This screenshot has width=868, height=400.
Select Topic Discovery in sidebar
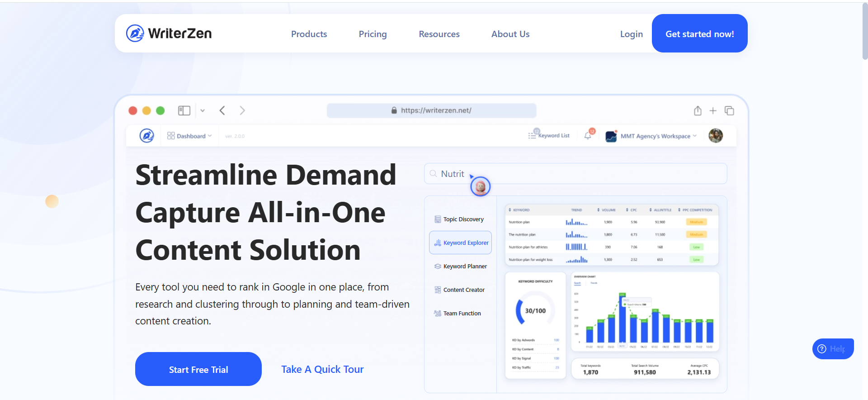coord(459,219)
